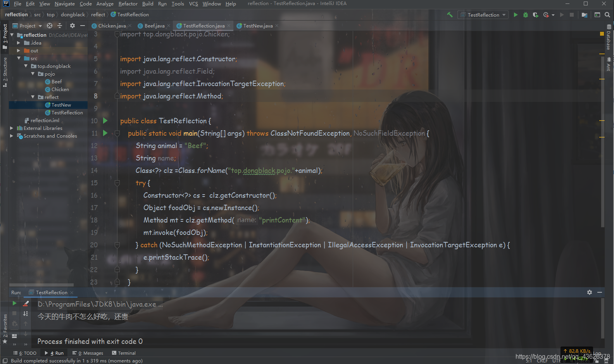The image size is (614, 364).
Task: Toggle the 4: Run tool window button
Action: (54, 353)
